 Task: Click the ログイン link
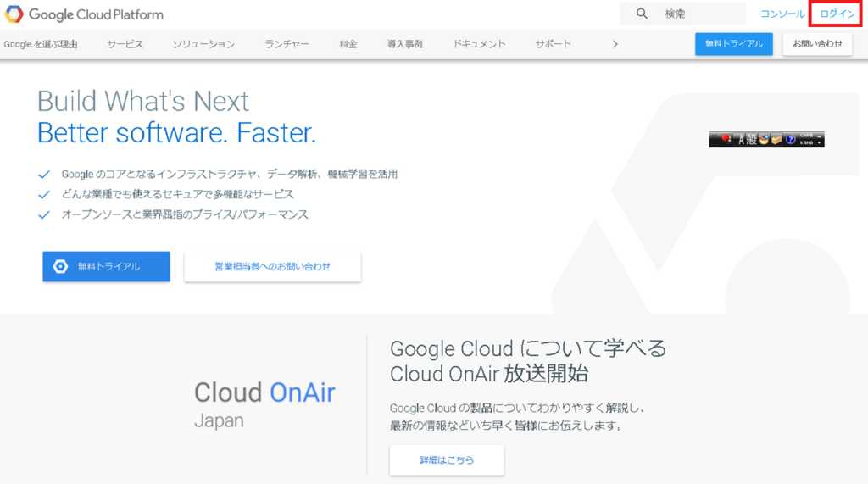[837, 14]
